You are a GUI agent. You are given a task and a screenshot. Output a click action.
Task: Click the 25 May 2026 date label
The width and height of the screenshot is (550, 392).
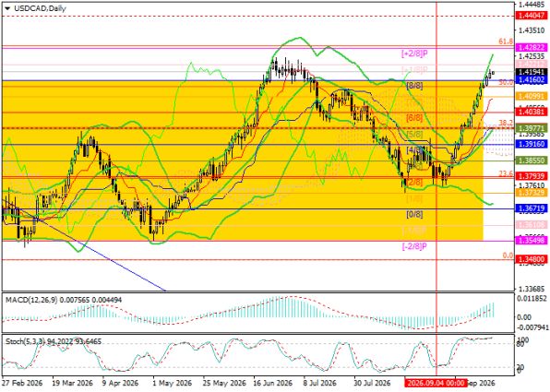tap(224, 382)
